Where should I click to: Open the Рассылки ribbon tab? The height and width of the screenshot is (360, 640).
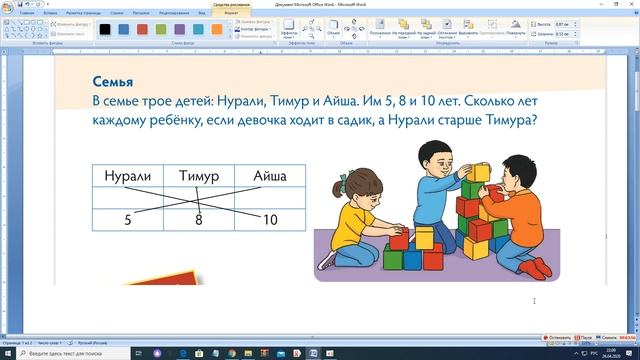pyautogui.click(x=141, y=13)
